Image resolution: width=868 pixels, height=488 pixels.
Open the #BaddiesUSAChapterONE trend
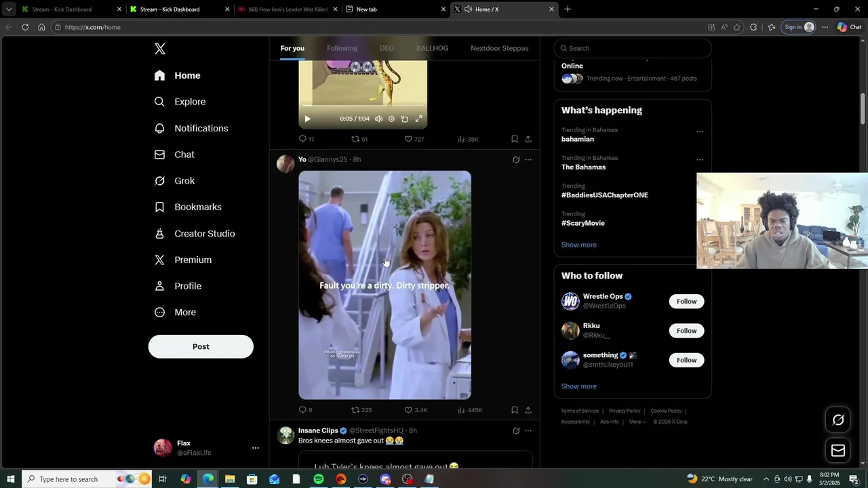(x=604, y=195)
